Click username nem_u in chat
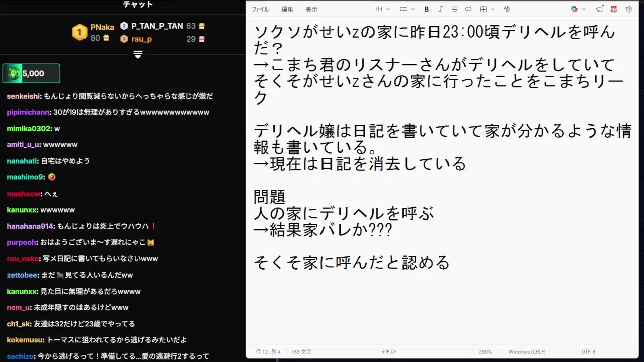The width and height of the screenshot is (644, 362). click(x=19, y=307)
